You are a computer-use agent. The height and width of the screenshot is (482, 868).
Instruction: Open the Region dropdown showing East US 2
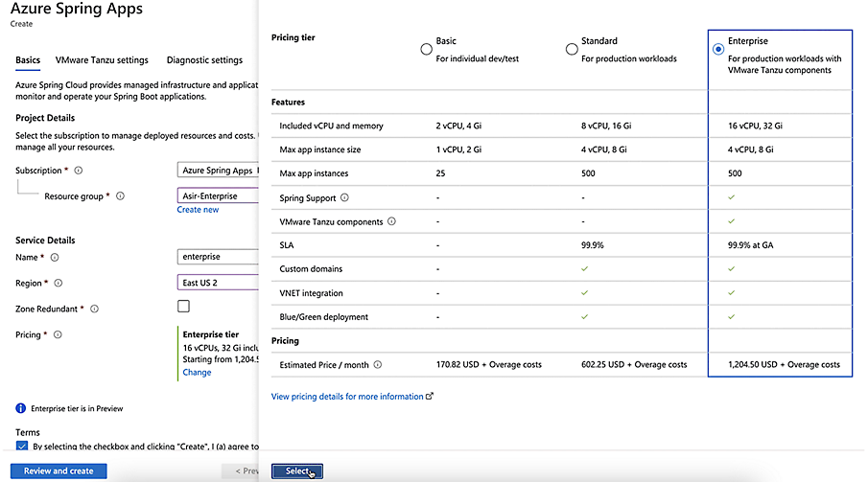[219, 283]
